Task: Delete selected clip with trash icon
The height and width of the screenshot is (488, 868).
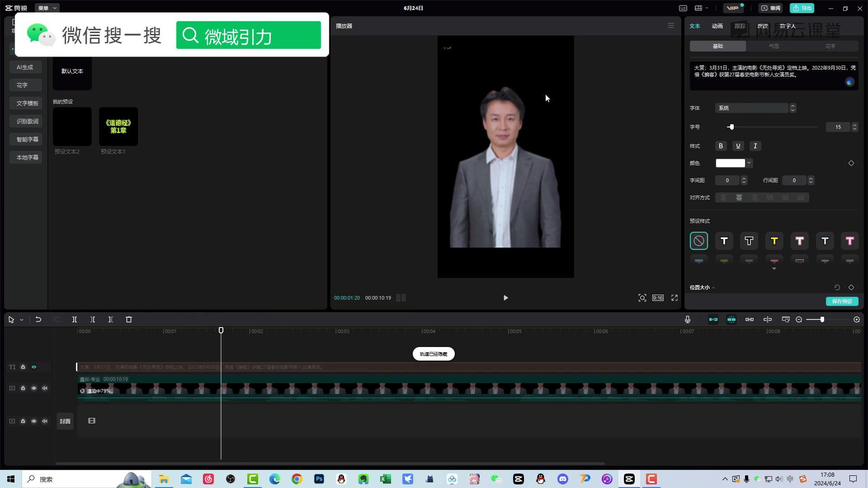Action: (129, 319)
